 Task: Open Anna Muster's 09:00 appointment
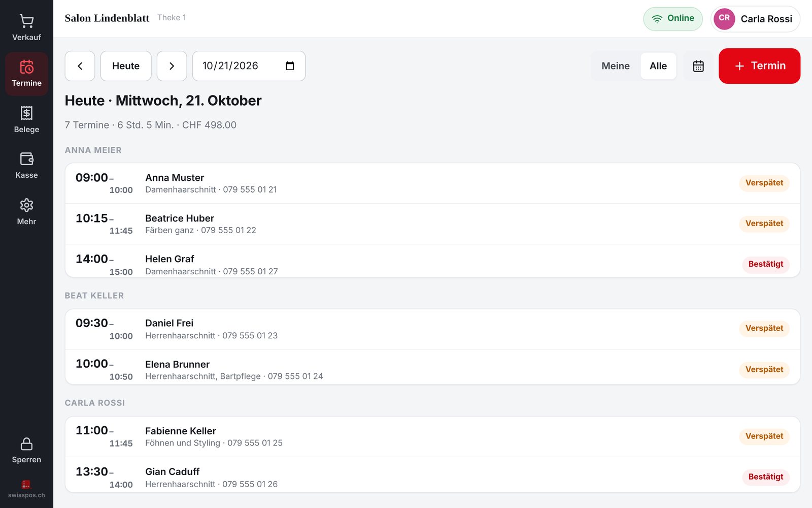(x=432, y=183)
